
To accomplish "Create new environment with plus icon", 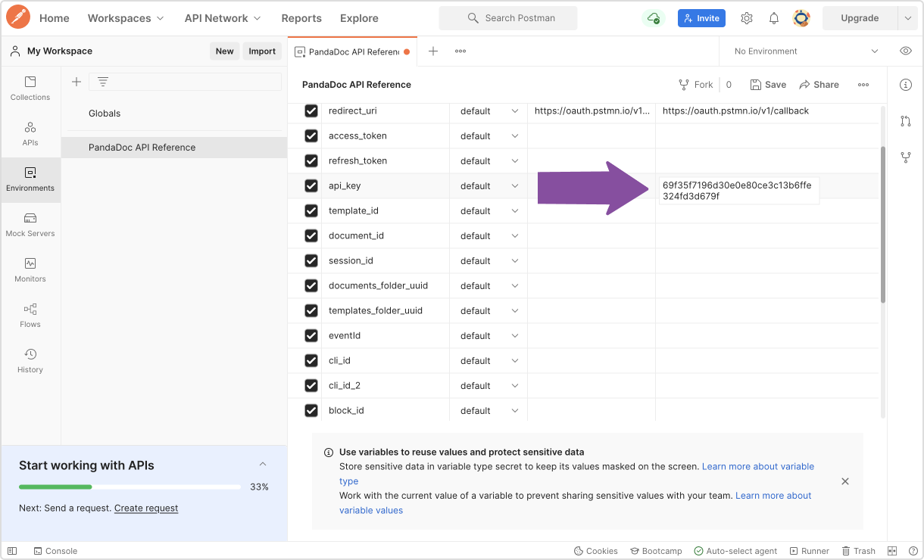I will coord(76,82).
